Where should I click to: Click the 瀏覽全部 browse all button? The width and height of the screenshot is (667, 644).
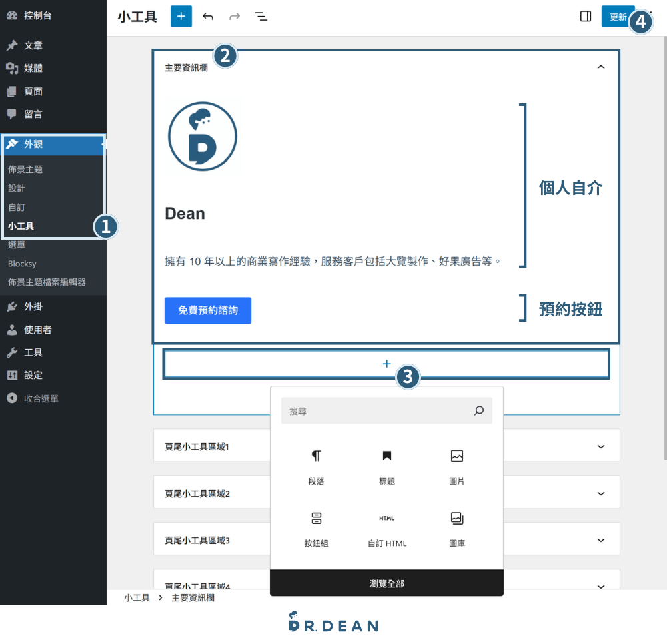click(387, 583)
